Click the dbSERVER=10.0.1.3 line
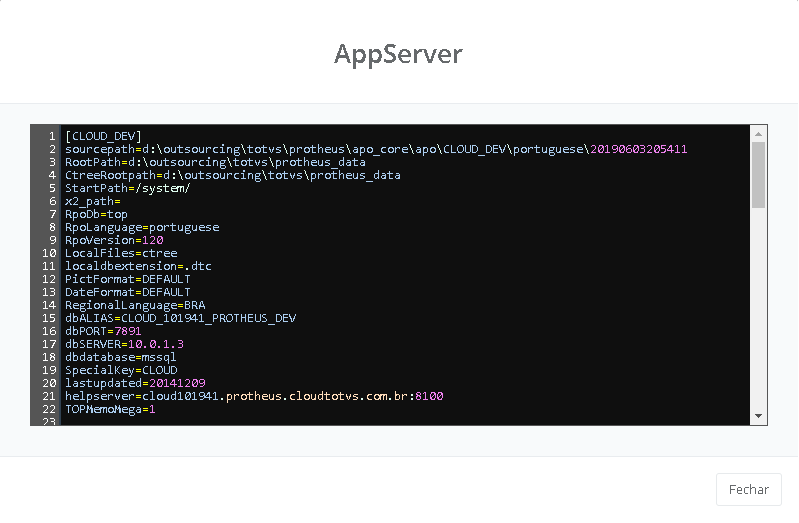 [124, 344]
